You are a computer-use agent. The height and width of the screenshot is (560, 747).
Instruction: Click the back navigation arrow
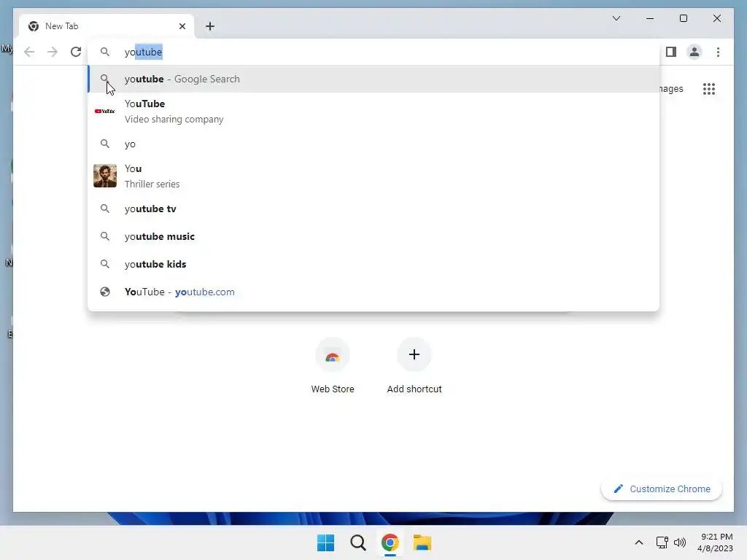click(x=29, y=52)
